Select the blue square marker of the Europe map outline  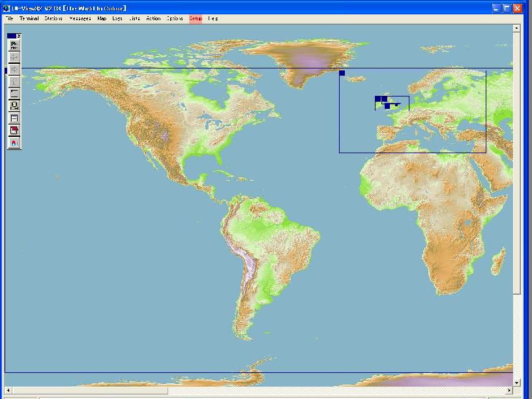[x=342, y=73]
